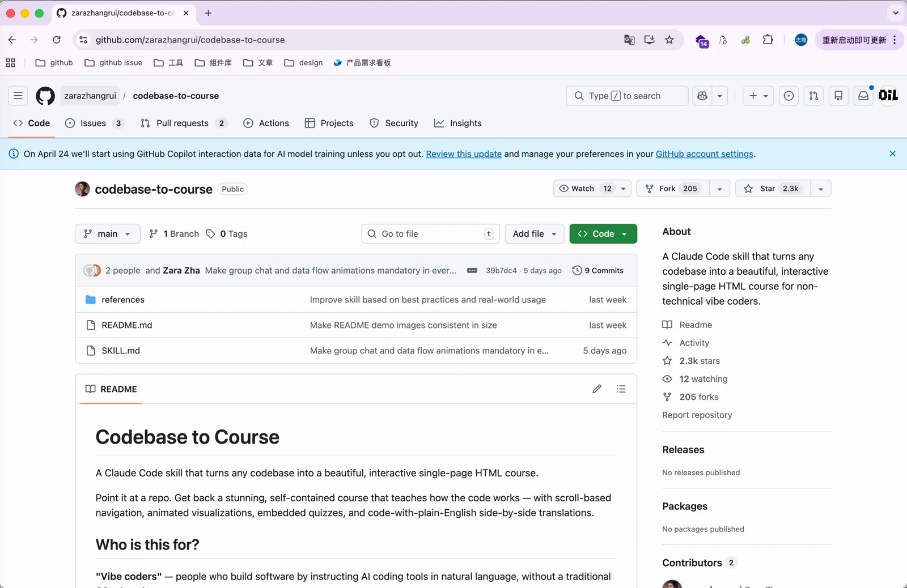Open the Releases heading link
Viewport: 907px width, 588px height.
pyautogui.click(x=683, y=450)
